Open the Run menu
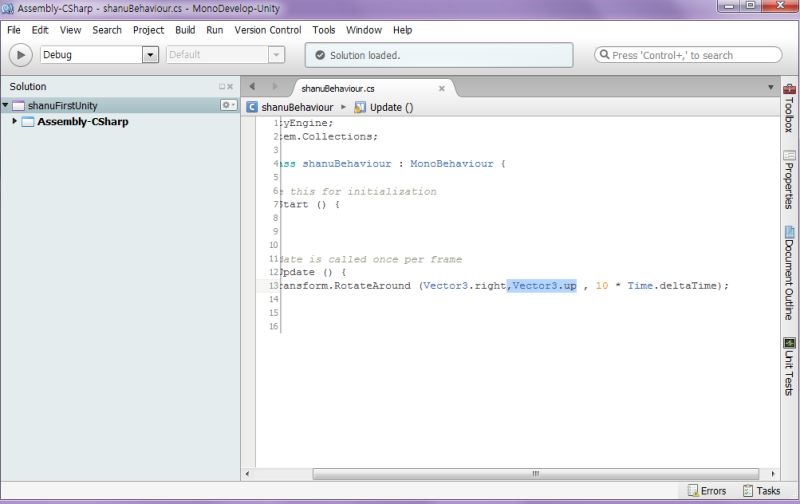The width and height of the screenshot is (800, 504). tap(214, 30)
